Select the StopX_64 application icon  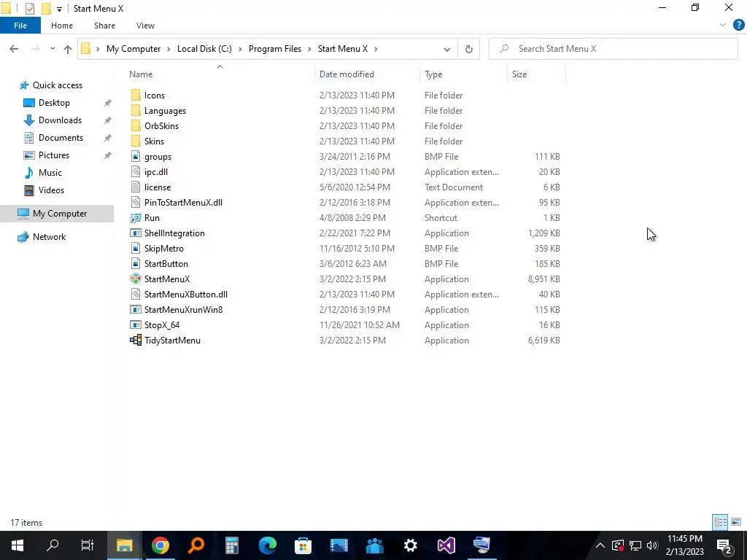[x=136, y=324]
